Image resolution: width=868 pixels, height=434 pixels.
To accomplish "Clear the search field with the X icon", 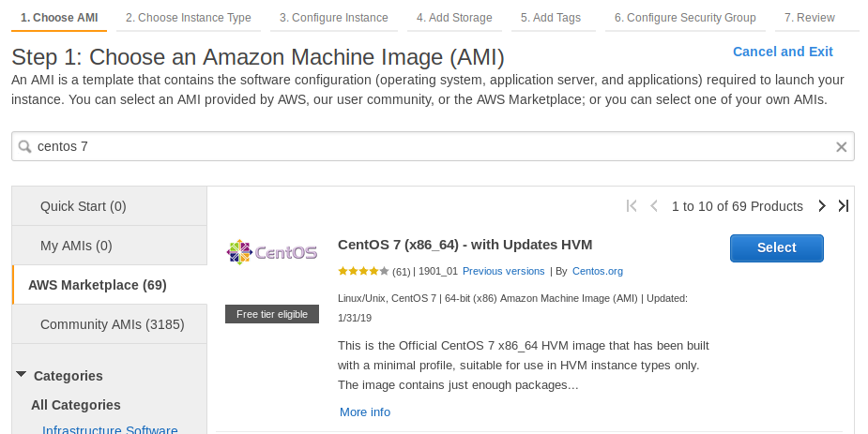I will (x=841, y=147).
